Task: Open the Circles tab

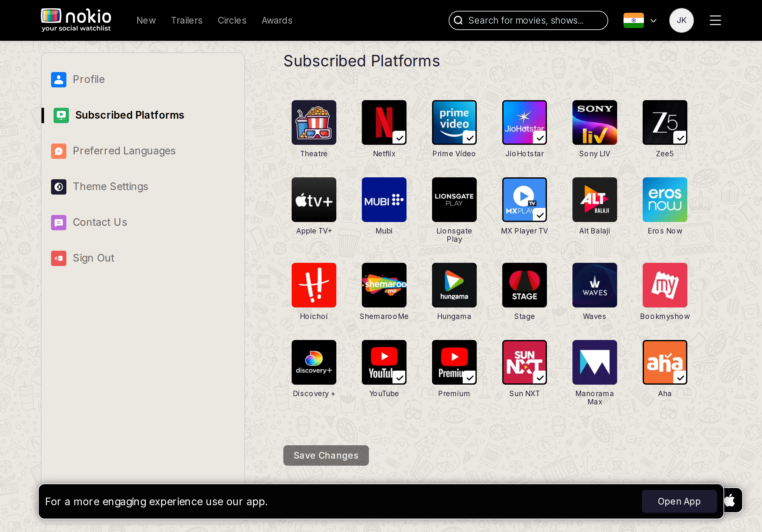Action: tap(232, 20)
